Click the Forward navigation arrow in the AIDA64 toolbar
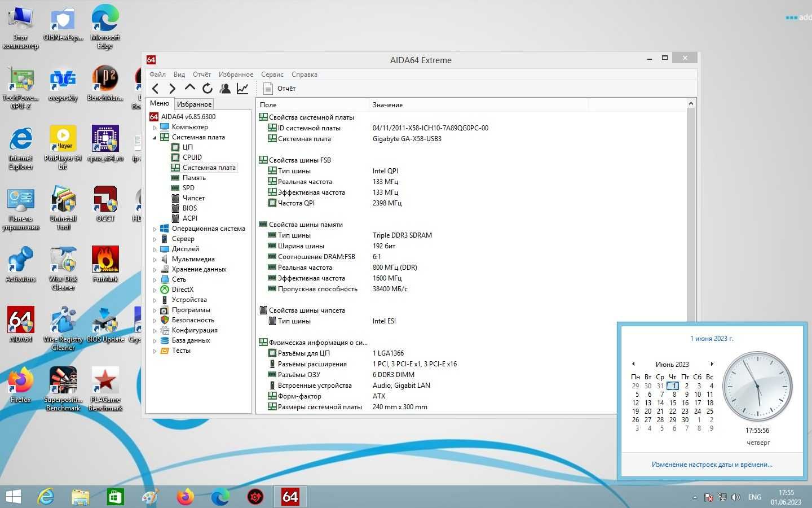Viewport: 812px width, 508px height. click(172, 89)
